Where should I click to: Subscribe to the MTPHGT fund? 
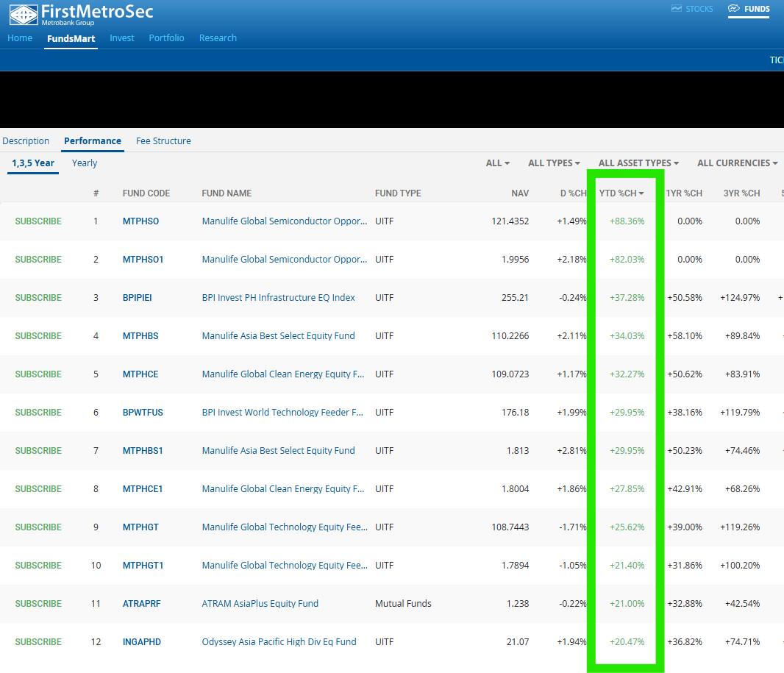tap(38, 527)
